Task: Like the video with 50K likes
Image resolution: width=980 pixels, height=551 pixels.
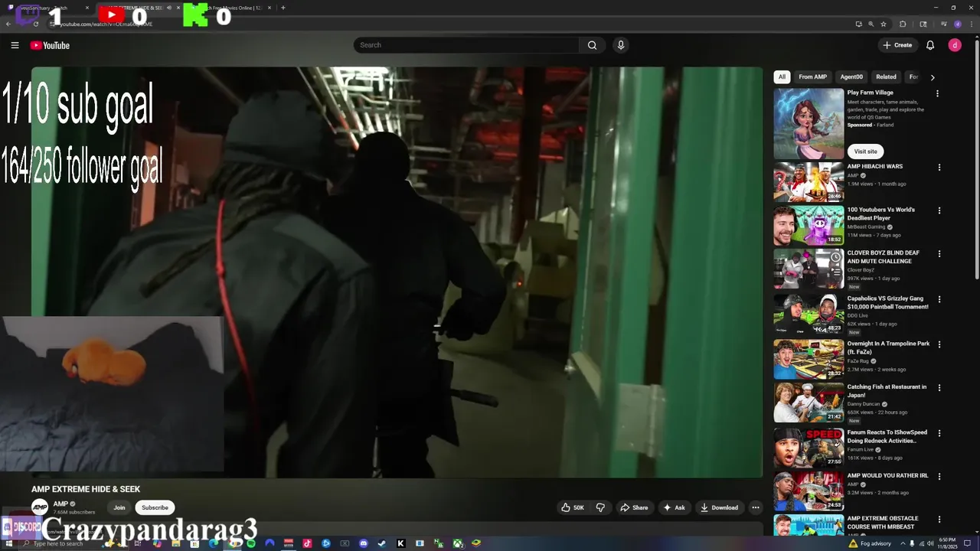Action: pyautogui.click(x=573, y=507)
